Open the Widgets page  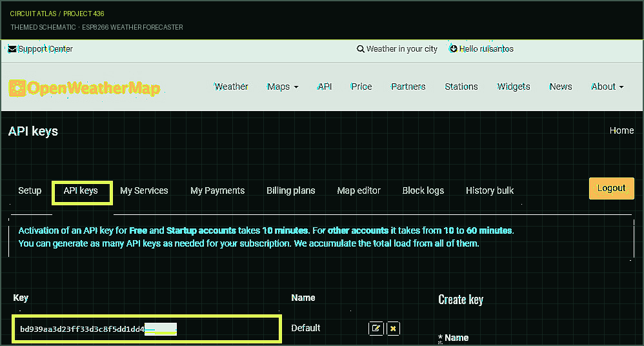tap(514, 86)
